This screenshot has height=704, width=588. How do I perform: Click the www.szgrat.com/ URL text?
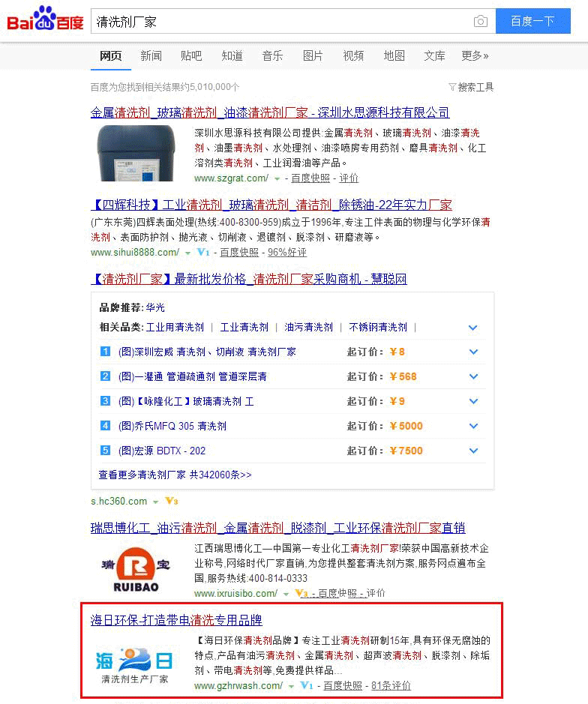[231, 178]
